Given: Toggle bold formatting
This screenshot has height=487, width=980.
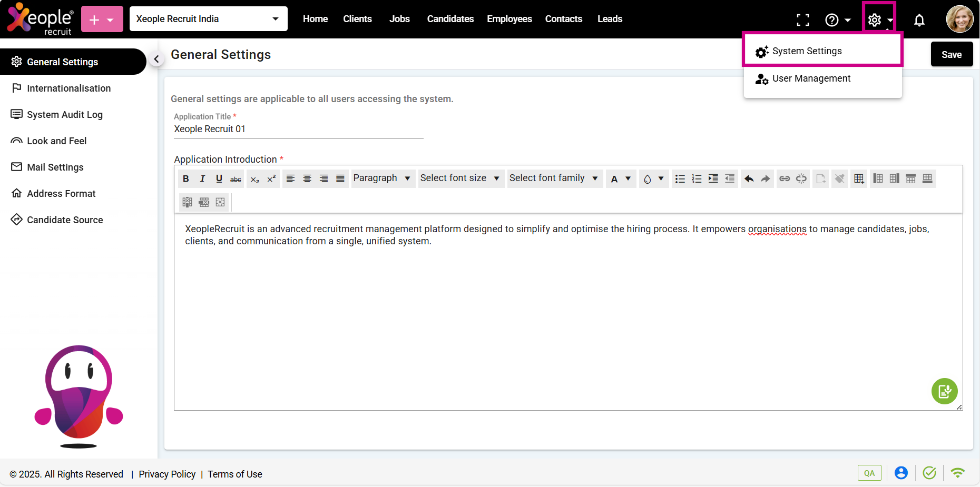Looking at the screenshot, I should pos(185,178).
